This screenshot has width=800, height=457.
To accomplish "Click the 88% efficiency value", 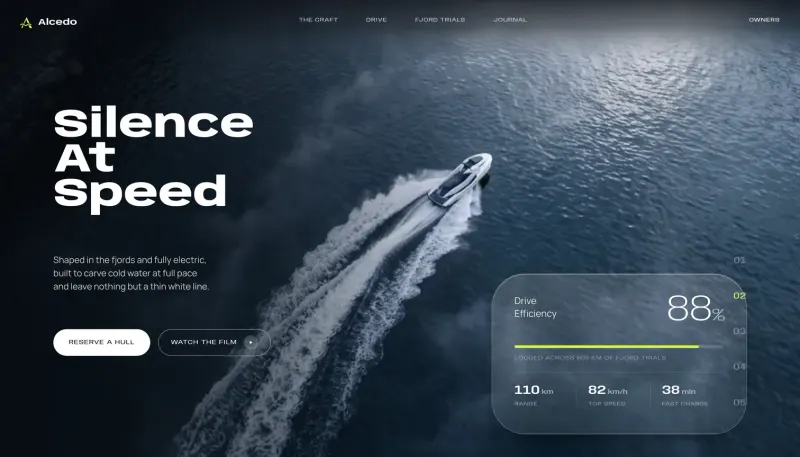I will pyautogui.click(x=696, y=308).
